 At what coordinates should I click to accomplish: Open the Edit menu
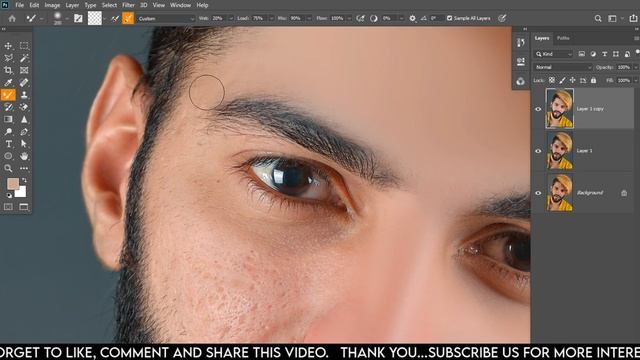coord(34,5)
